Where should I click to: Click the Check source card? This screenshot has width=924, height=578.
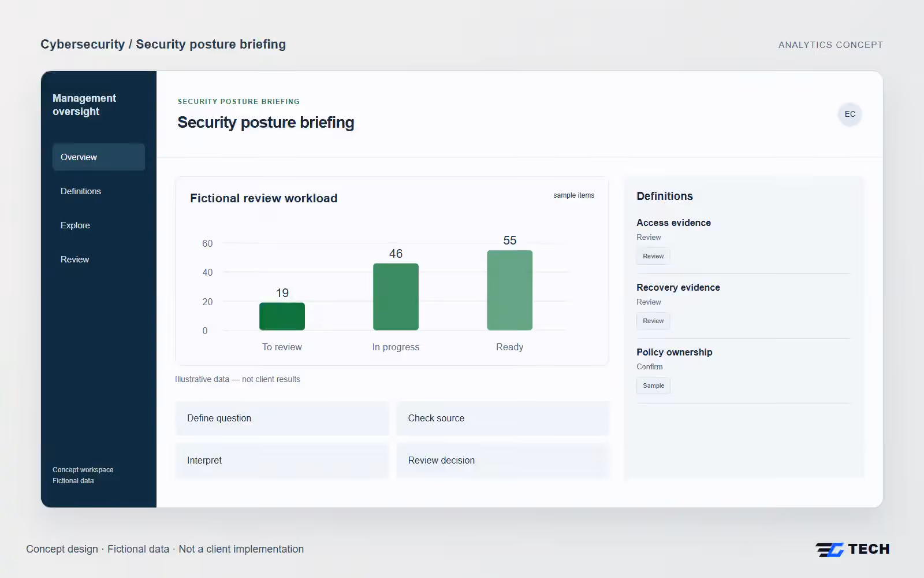click(503, 418)
